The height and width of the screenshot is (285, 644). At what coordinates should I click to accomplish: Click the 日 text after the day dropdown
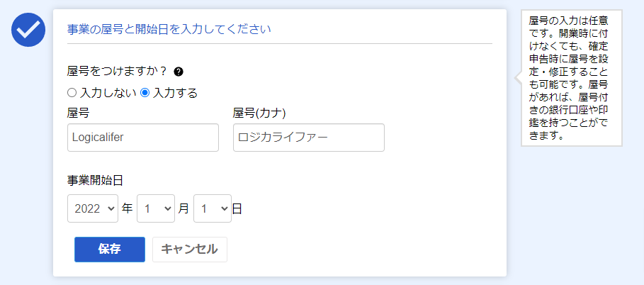[x=237, y=208]
